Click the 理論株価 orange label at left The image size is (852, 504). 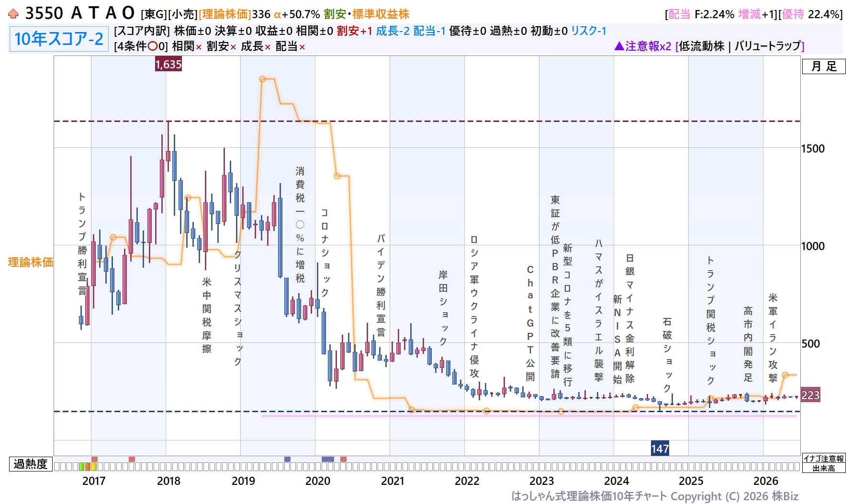(31, 262)
